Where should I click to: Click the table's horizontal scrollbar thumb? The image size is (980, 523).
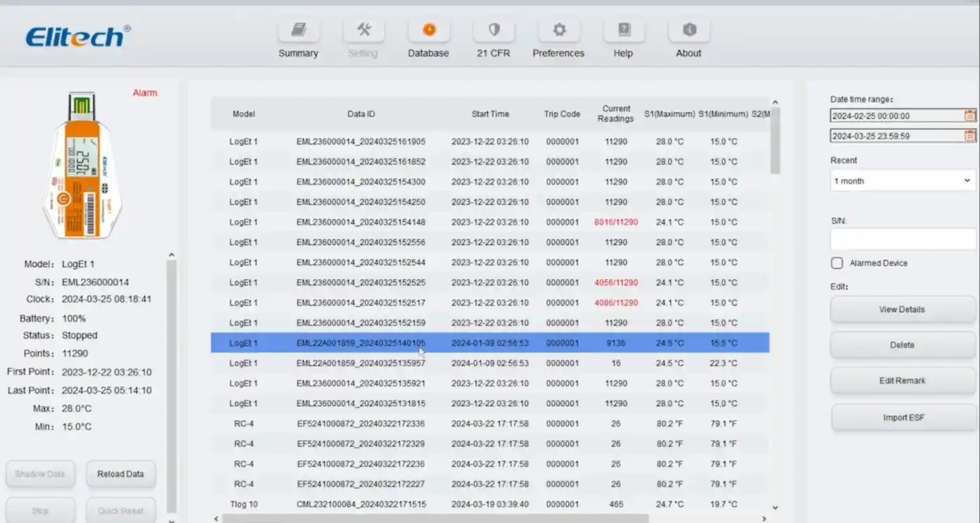(x=435, y=518)
